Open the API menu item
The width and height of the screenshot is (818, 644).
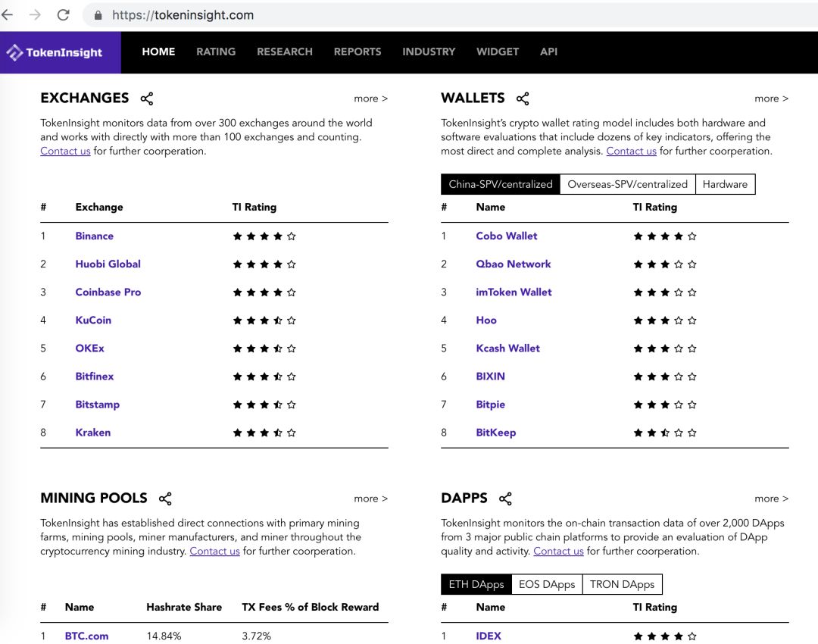coord(549,52)
